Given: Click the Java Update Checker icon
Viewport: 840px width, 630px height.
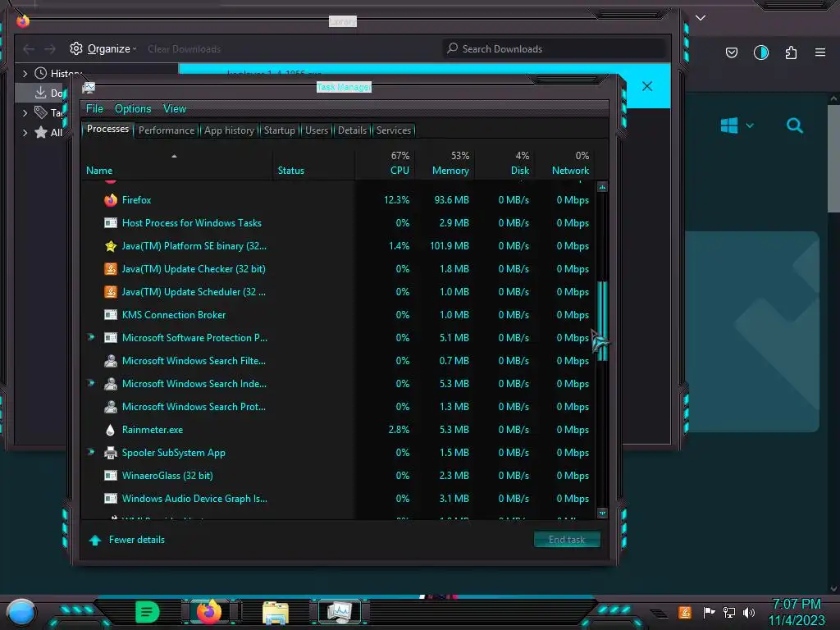Looking at the screenshot, I should (x=111, y=269).
